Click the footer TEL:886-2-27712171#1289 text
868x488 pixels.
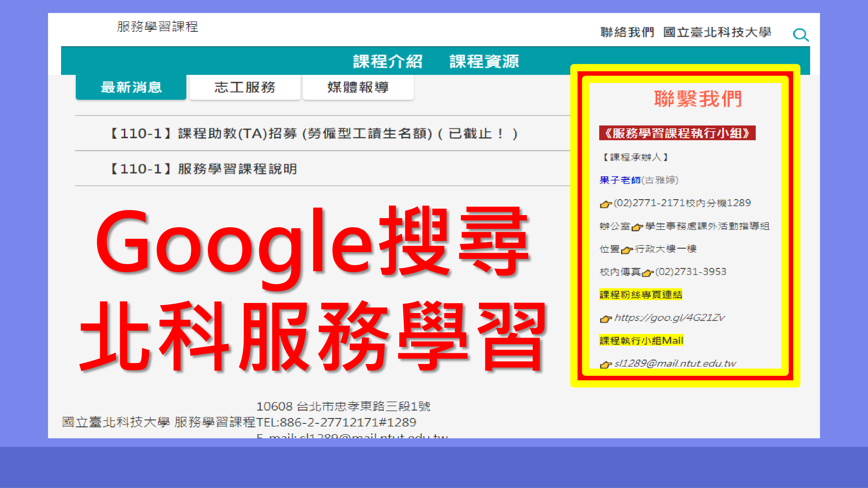coord(336,422)
